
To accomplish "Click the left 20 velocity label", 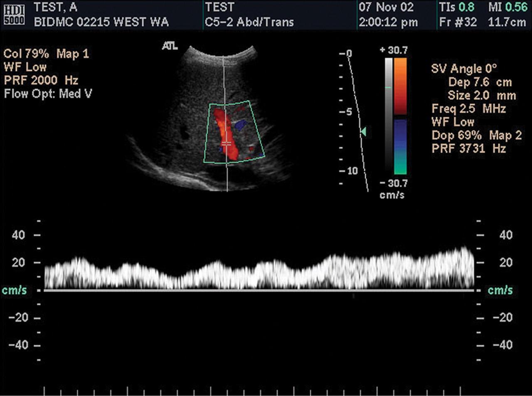I will [18, 263].
